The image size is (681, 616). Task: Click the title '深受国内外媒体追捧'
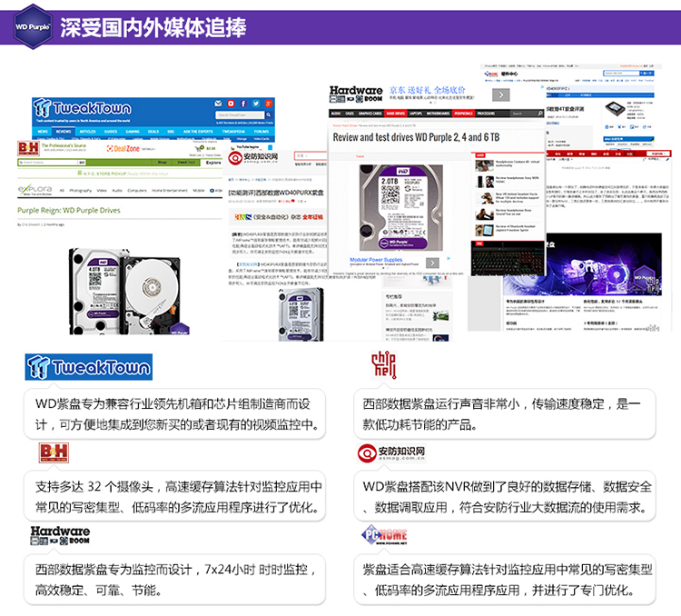(153, 28)
